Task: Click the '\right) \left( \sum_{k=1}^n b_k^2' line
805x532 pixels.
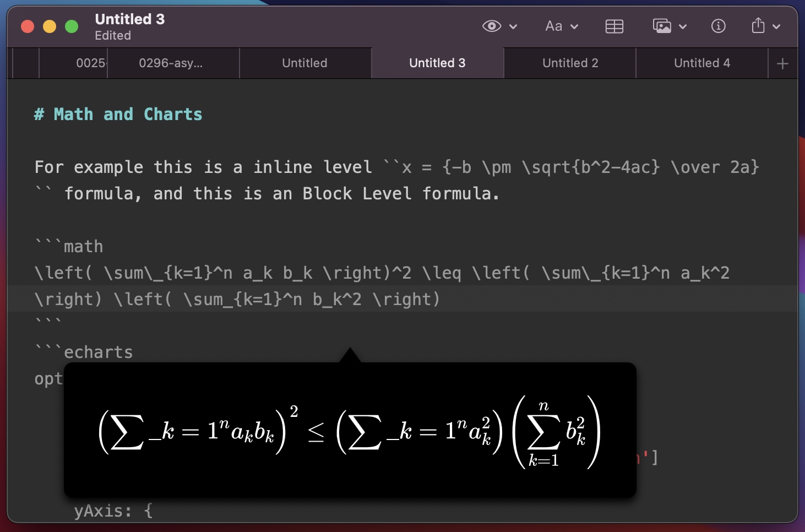Action: click(237, 299)
